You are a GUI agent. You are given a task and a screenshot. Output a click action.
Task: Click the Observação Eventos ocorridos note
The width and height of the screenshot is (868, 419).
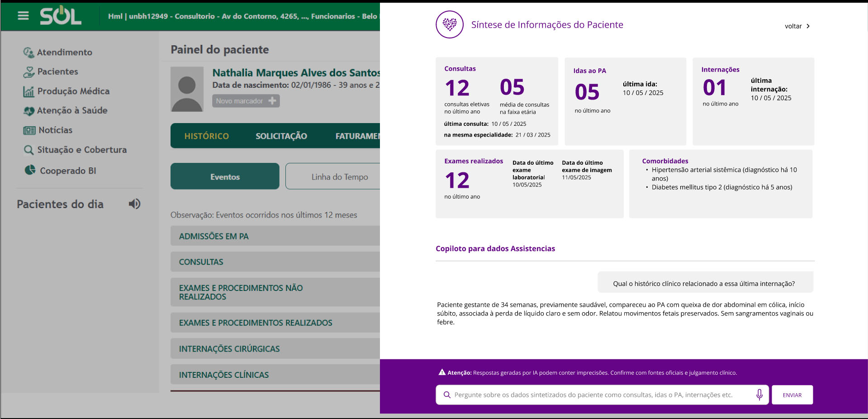coord(264,215)
